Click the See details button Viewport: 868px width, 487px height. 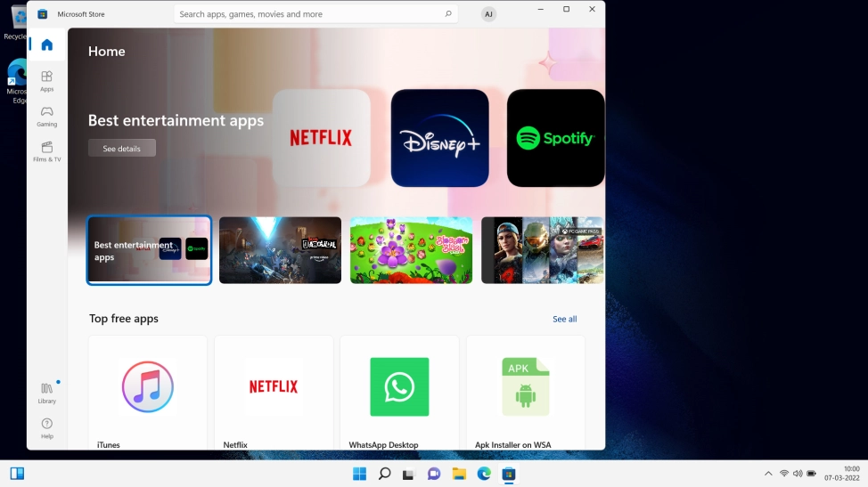[x=121, y=149]
